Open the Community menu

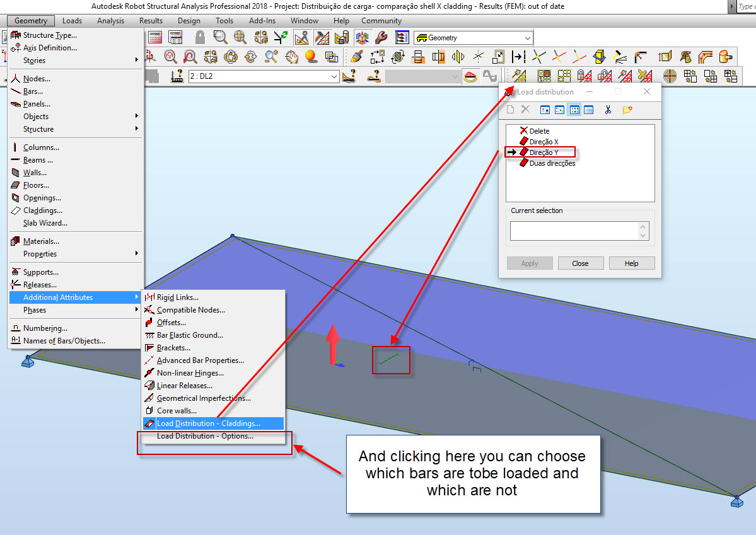(x=381, y=21)
